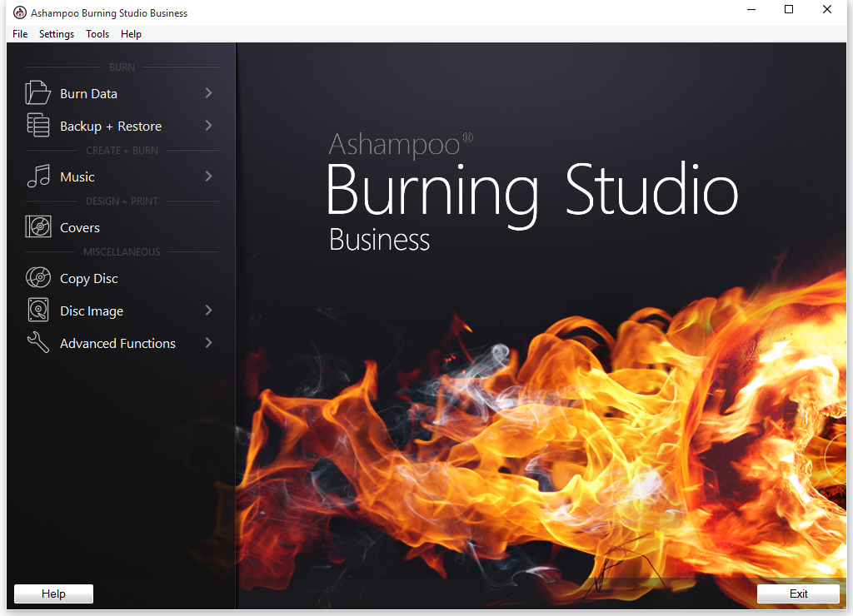Expand the Music submenu chevron
This screenshot has width=853, height=616.
click(x=208, y=176)
